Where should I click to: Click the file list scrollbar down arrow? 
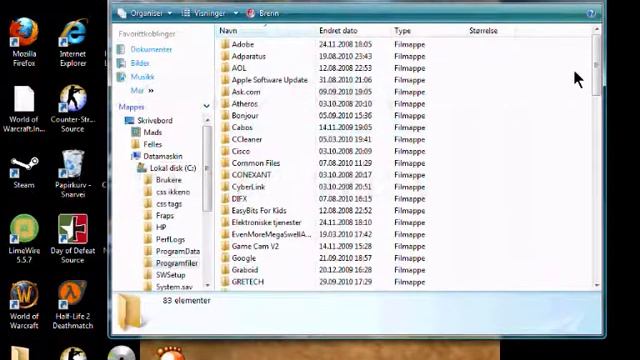(x=597, y=285)
